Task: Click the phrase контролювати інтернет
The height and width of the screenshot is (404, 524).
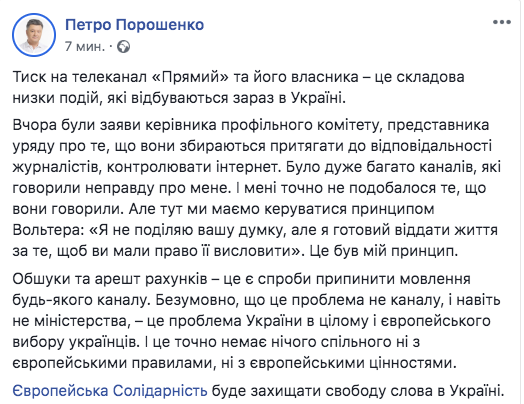Action: tap(192, 167)
